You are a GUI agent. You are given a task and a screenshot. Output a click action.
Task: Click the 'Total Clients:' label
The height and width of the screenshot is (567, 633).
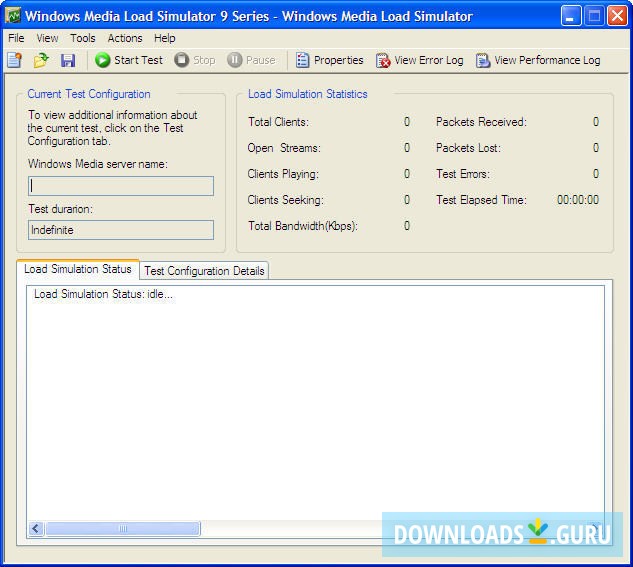click(278, 122)
